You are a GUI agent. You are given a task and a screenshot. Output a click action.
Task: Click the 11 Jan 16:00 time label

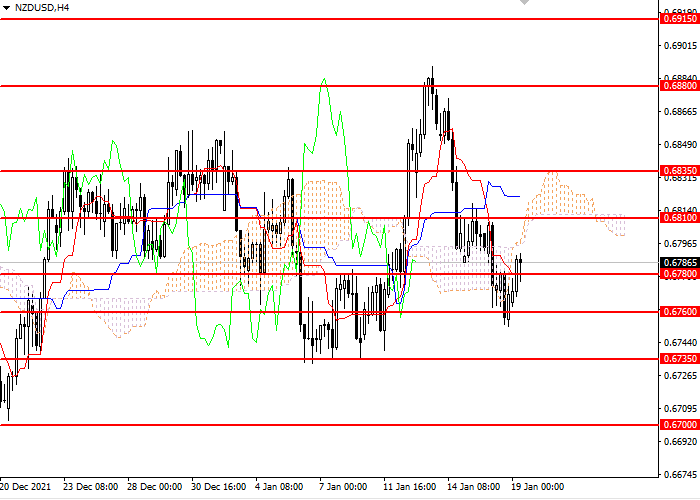410,487
